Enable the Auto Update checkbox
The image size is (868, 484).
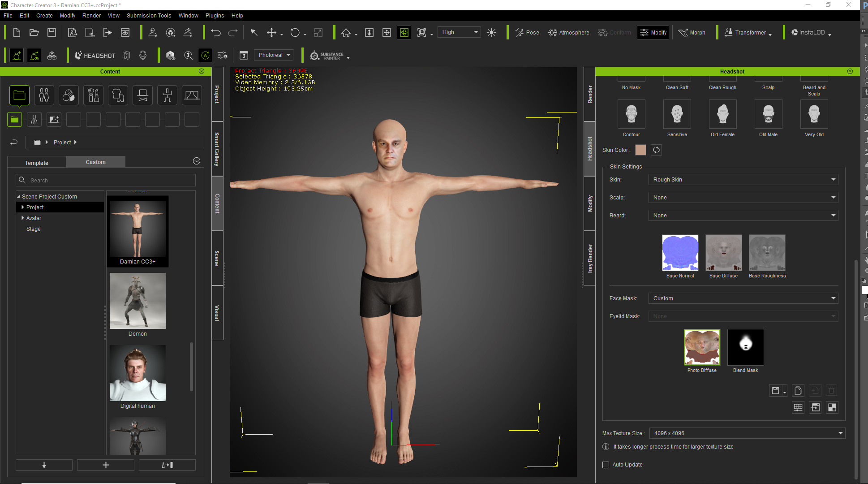click(606, 465)
